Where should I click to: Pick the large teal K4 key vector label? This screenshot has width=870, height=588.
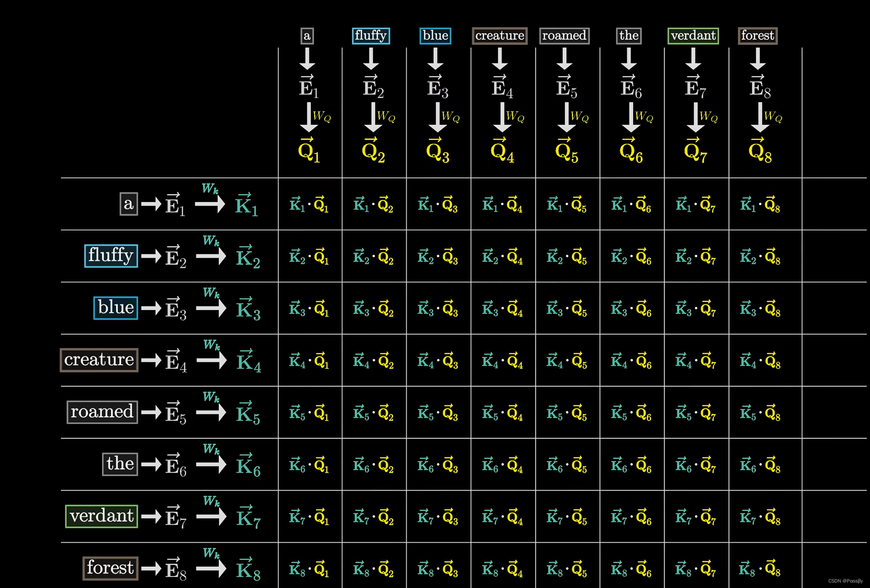pyautogui.click(x=249, y=361)
